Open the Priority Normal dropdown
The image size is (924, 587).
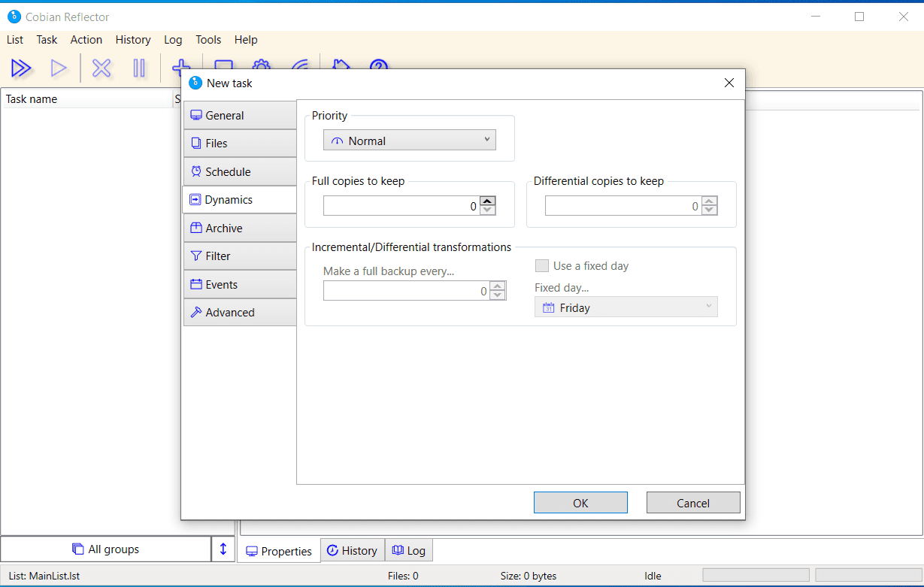coord(409,141)
